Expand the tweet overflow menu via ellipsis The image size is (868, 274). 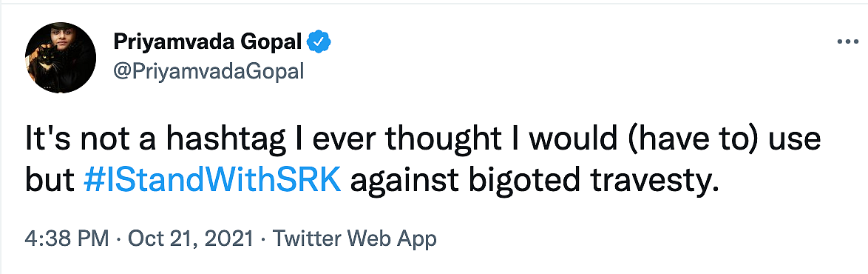coord(847,42)
